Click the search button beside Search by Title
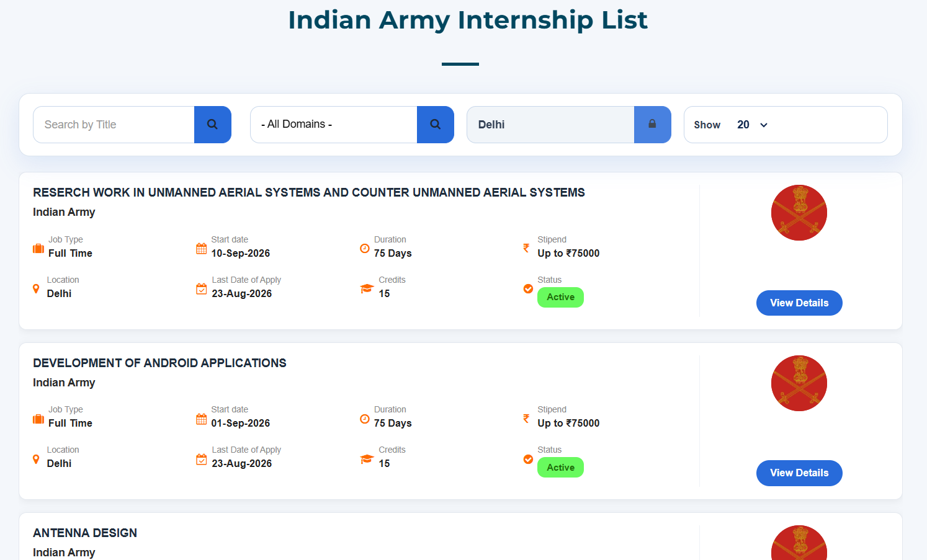This screenshot has width=927, height=560. pos(212,125)
